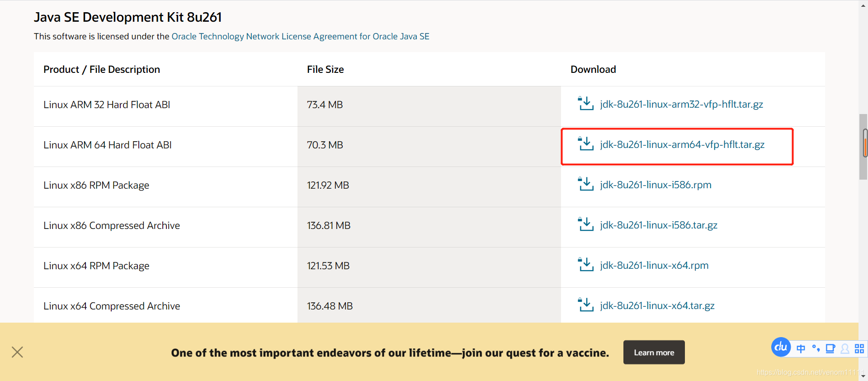Screen dimensions: 868x381
Task: Select the Java SE Development Kit 8u261 heading
Action: 128,17
